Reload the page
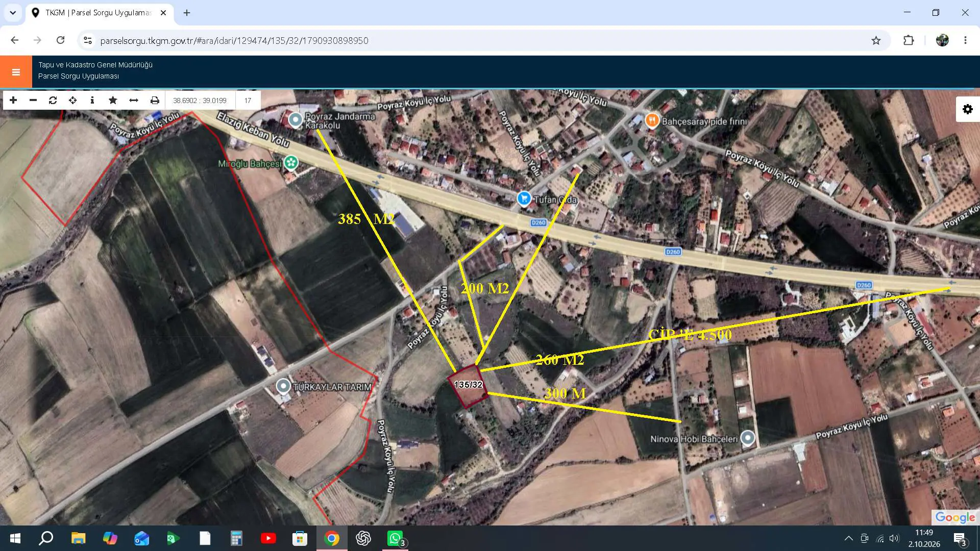Viewport: 980px width, 551px height. (x=60, y=40)
